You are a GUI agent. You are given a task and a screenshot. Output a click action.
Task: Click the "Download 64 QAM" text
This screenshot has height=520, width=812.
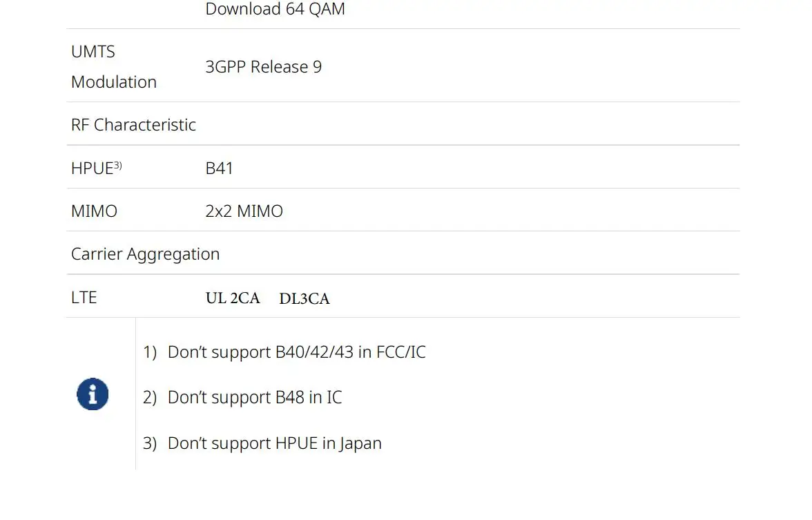[275, 10]
